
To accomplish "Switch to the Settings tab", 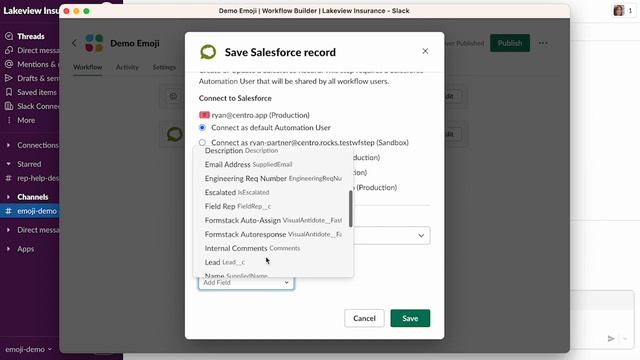I will [164, 67].
